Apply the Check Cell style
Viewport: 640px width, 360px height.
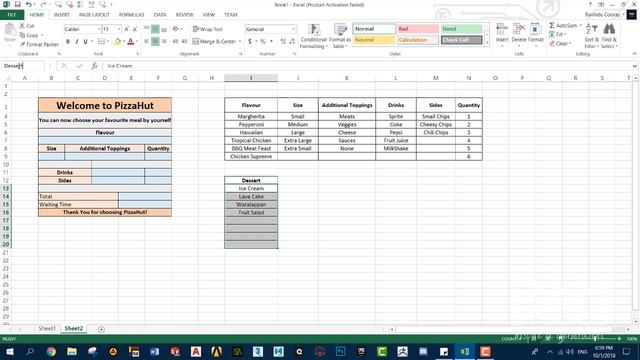pos(461,40)
